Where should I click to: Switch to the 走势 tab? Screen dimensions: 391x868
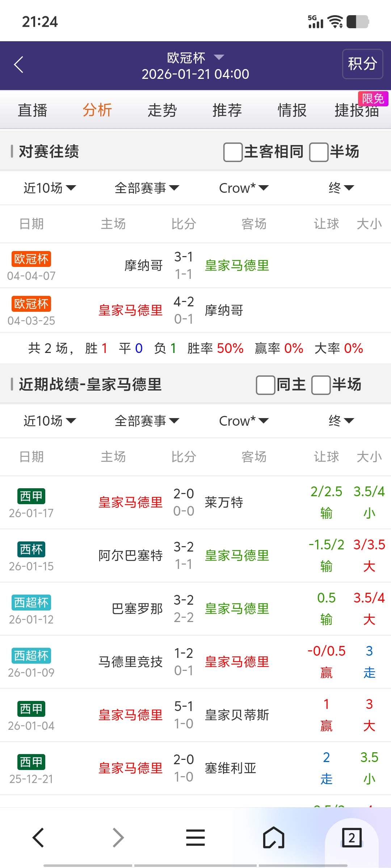tap(162, 110)
